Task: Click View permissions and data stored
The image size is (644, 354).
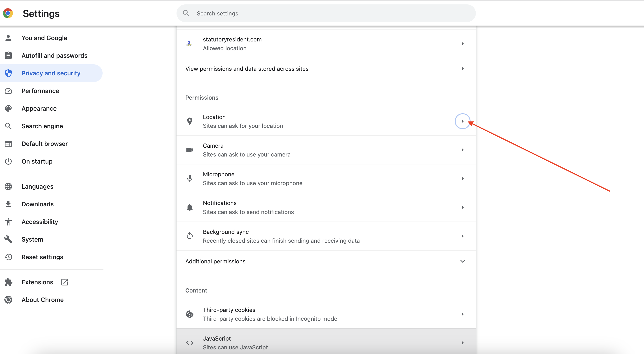Action: coord(326,69)
